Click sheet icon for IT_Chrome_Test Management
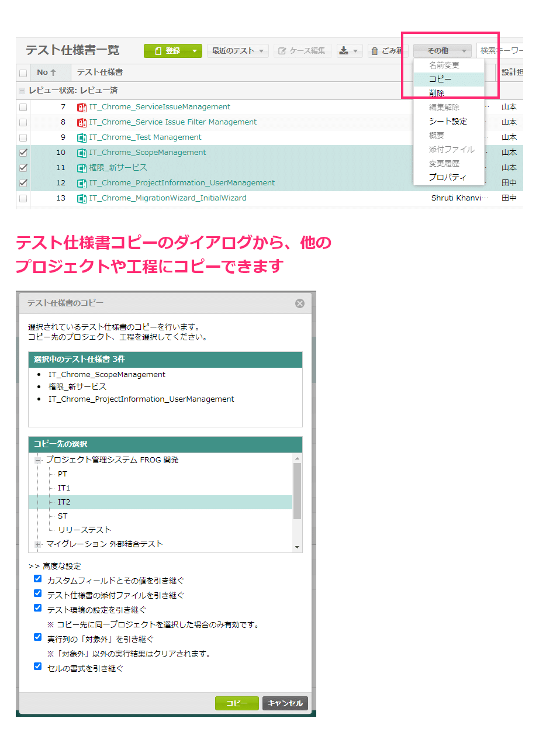 (x=82, y=137)
